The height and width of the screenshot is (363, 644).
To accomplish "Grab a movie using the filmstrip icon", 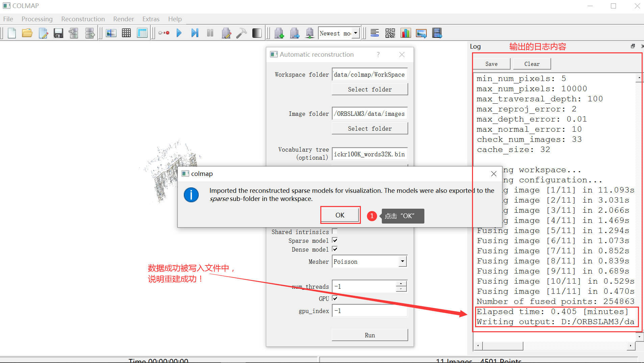I will tap(437, 33).
